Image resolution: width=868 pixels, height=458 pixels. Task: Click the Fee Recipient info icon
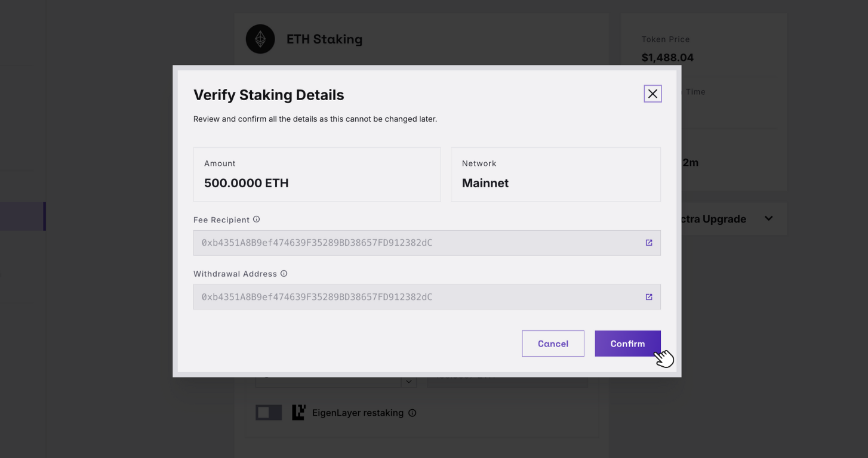point(256,219)
